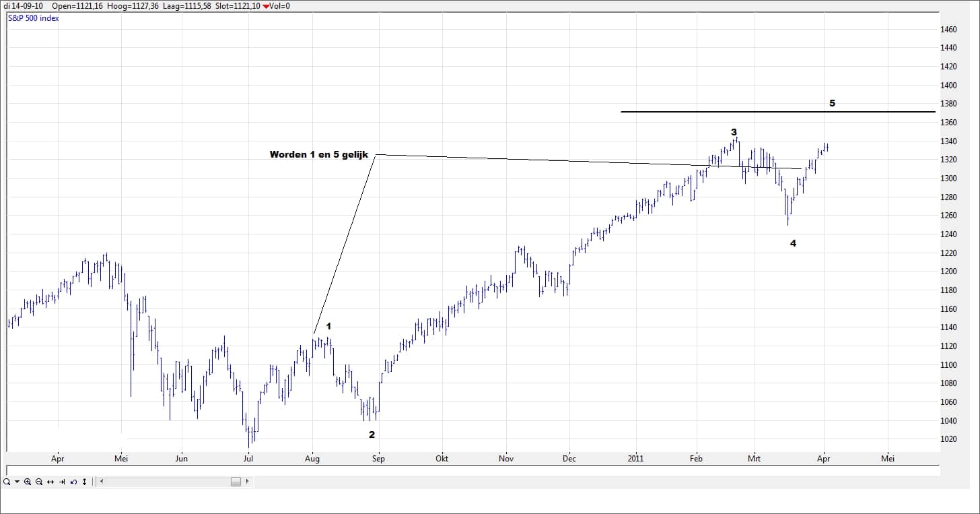Click the blue undo zoom icon
This screenshot has width=980, height=514.
(x=73, y=482)
